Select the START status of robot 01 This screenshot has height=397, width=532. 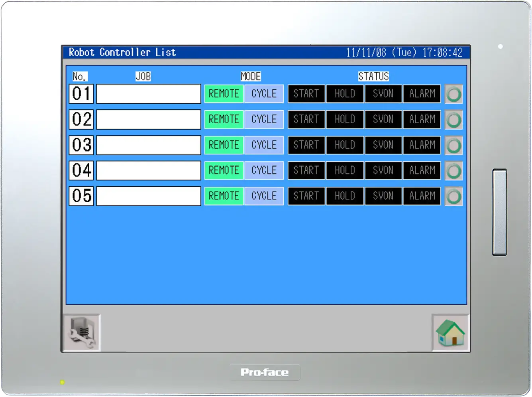[306, 94]
